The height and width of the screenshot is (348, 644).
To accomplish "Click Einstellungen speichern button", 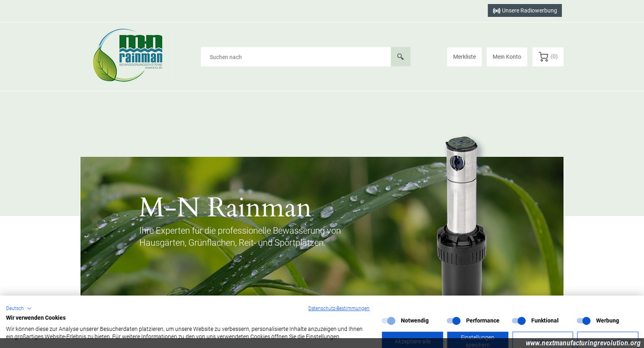I will click(x=478, y=340).
